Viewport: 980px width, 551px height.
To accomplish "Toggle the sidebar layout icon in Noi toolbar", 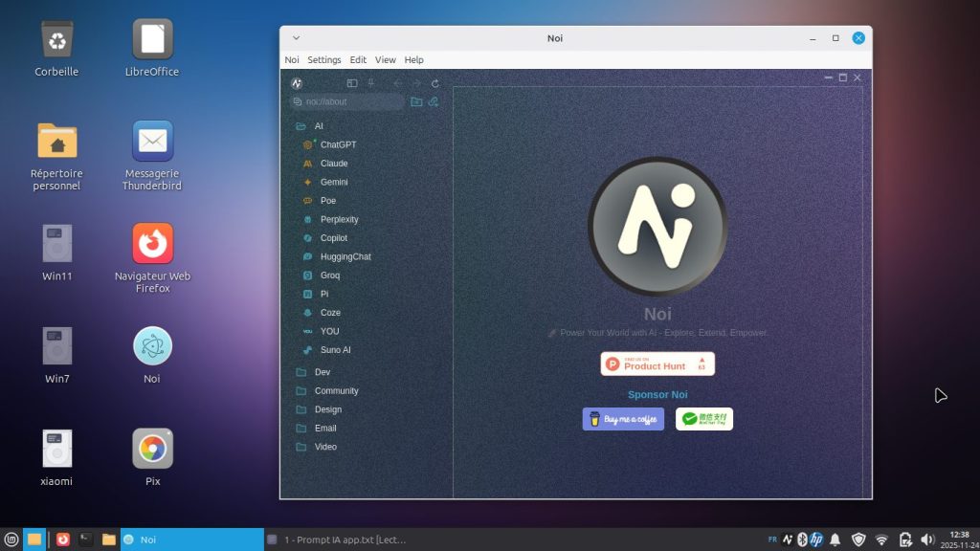I will 352,83.
